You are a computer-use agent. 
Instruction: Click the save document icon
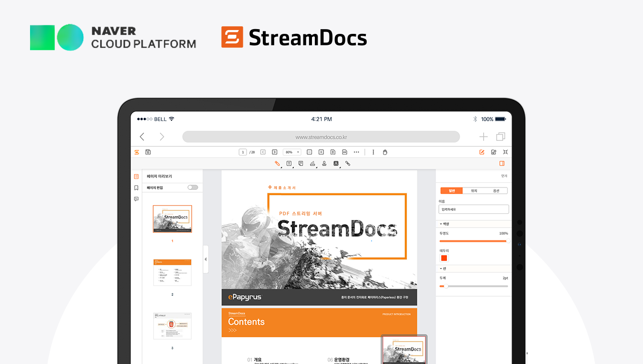click(148, 152)
